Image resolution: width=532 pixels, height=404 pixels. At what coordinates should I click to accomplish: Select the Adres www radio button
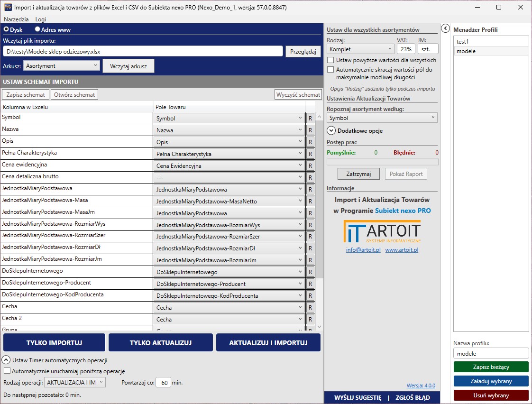(38, 29)
